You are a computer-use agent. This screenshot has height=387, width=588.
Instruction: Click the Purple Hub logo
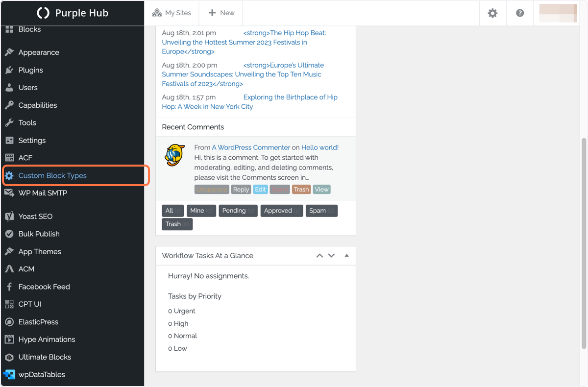tap(73, 13)
